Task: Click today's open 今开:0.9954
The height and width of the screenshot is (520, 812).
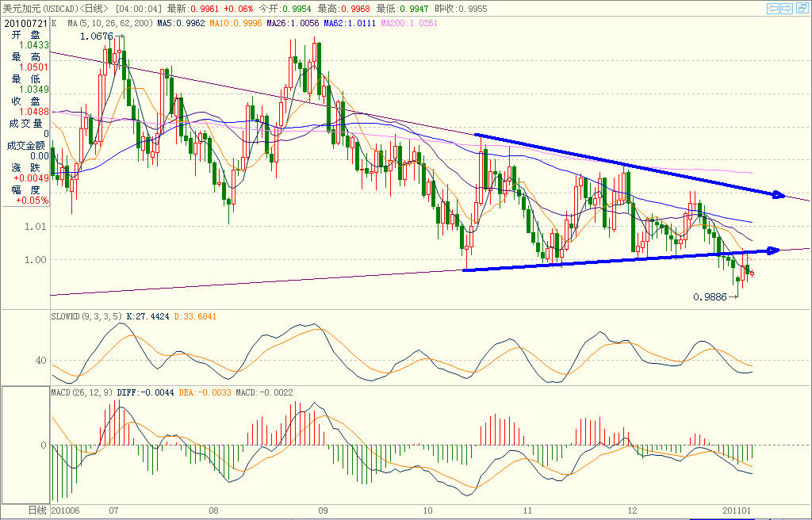Action: point(285,9)
